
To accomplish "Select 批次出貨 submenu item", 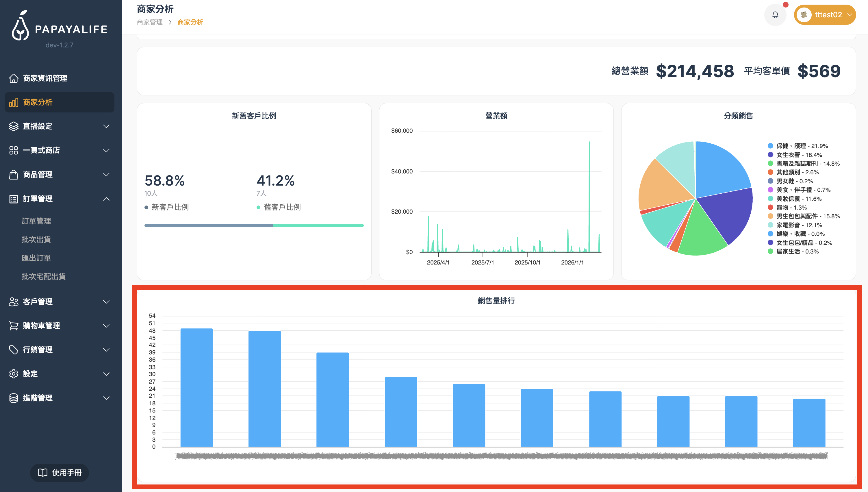I will [x=36, y=240].
